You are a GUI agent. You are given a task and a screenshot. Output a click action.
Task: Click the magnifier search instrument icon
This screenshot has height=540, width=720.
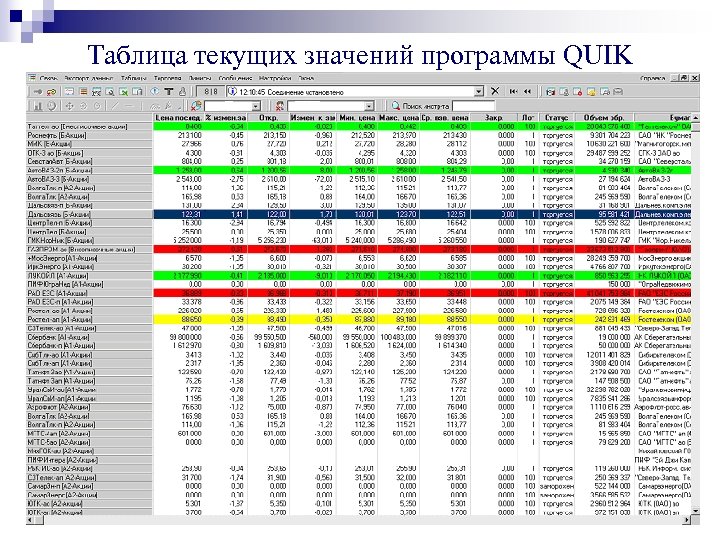395,106
